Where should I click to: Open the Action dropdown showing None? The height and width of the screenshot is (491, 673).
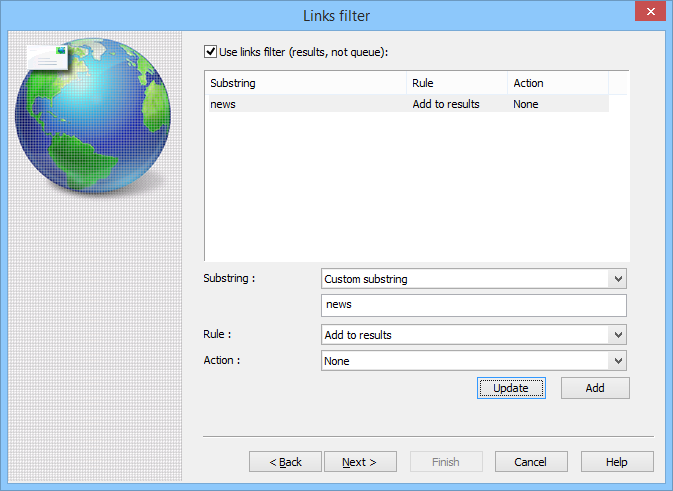click(x=473, y=361)
